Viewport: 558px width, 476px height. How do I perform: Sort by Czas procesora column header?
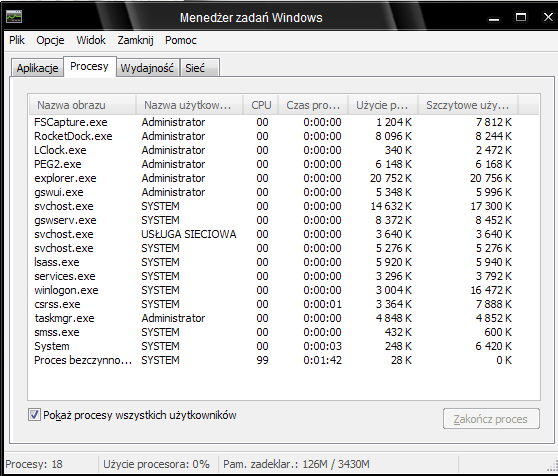[x=313, y=105]
